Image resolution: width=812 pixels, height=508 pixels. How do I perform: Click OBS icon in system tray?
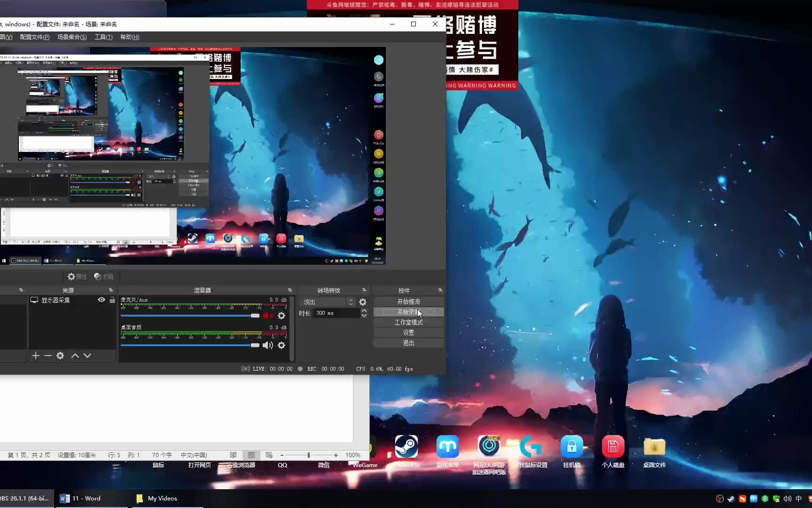click(719, 499)
